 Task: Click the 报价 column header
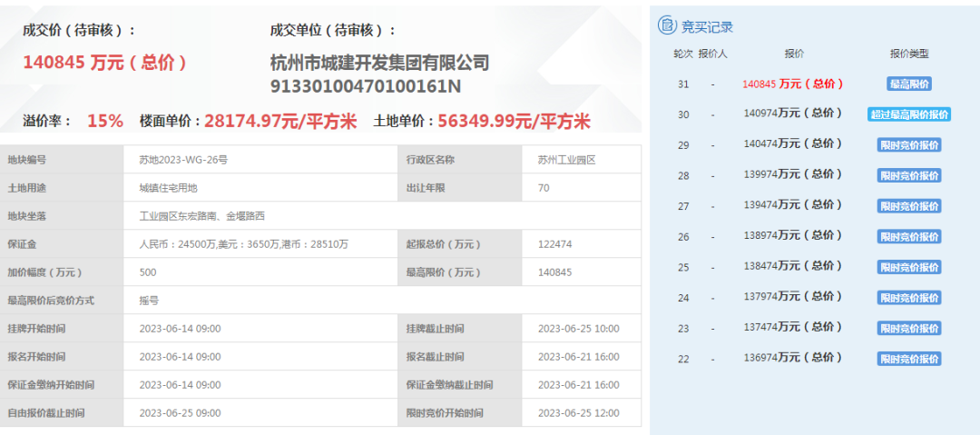794,54
